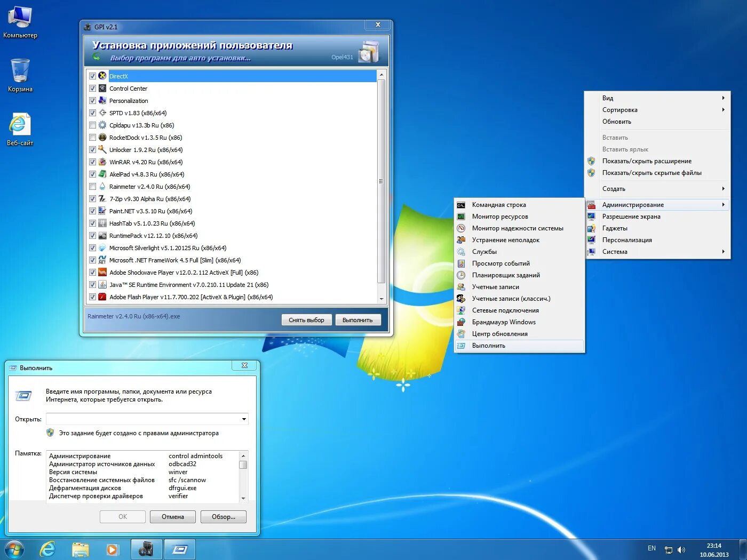Check the Cpldapu v13.3b Ru checkbox
Viewport: 747px width, 560px height.
click(x=92, y=125)
